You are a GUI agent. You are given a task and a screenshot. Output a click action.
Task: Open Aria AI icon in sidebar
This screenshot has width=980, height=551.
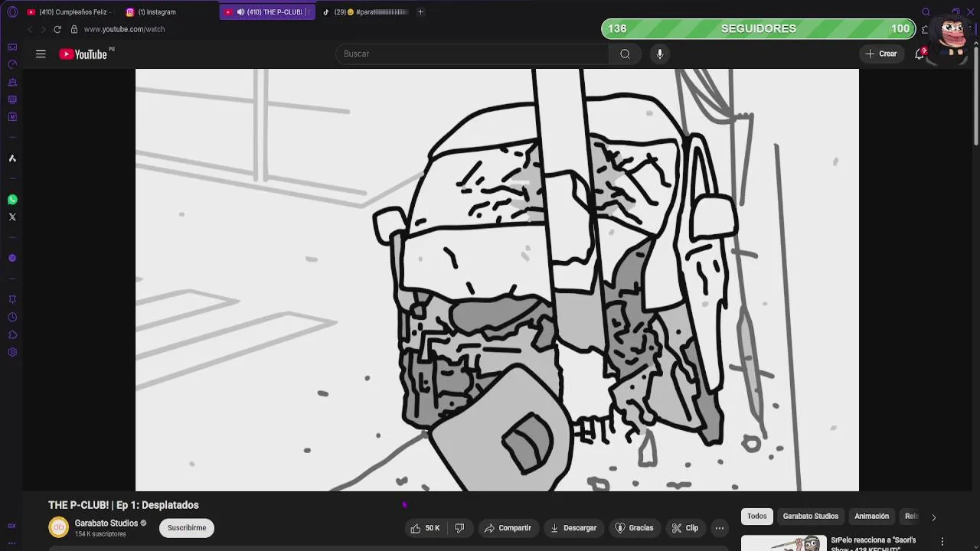pyautogui.click(x=12, y=158)
